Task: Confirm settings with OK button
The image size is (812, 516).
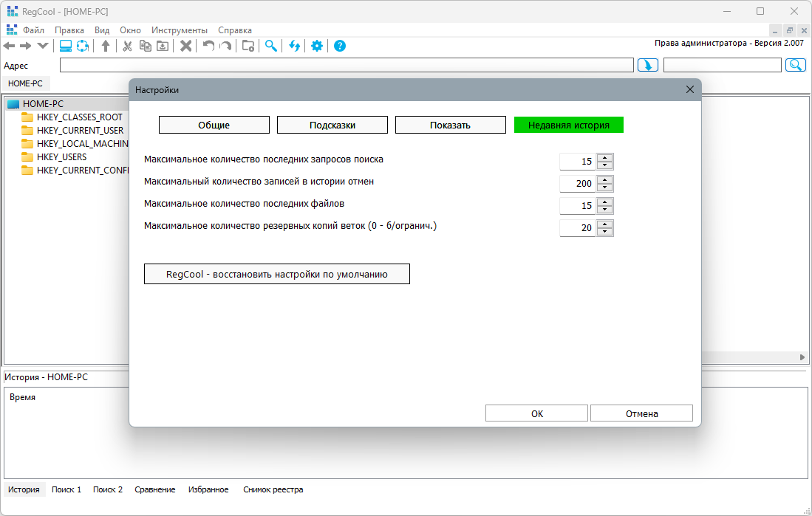Action: coord(536,413)
